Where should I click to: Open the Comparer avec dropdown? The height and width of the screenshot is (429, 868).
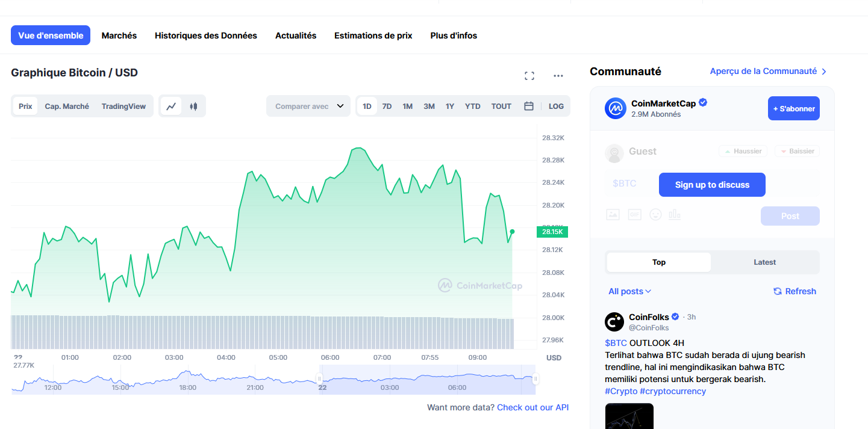click(x=308, y=106)
